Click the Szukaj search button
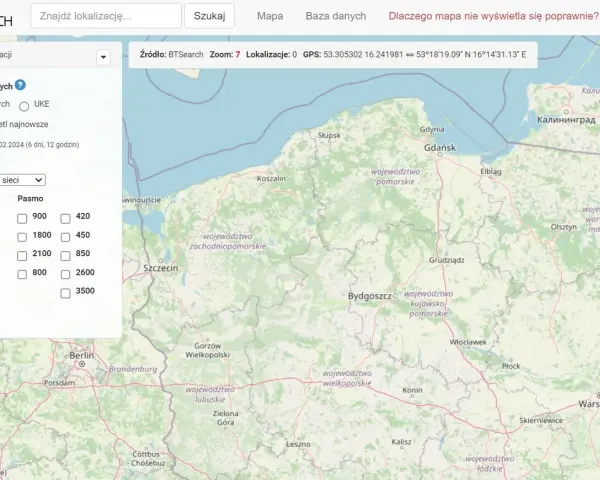 (x=209, y=16)
